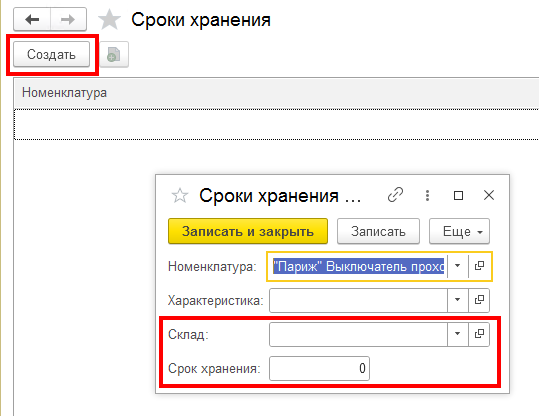The width and height of the screenshot is (539, 416).
Task: Add Сроки хранения list to favorites star
Action: tap(109, 20)
